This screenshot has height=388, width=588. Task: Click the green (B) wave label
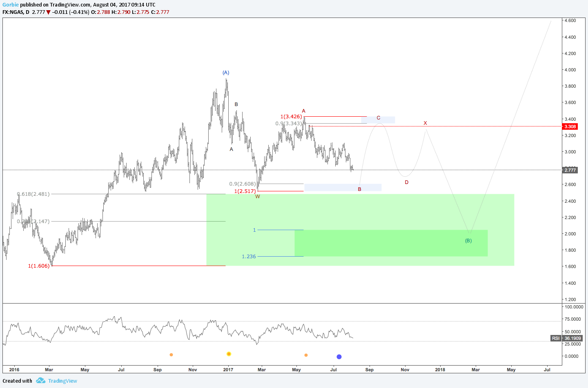[468, 241]
